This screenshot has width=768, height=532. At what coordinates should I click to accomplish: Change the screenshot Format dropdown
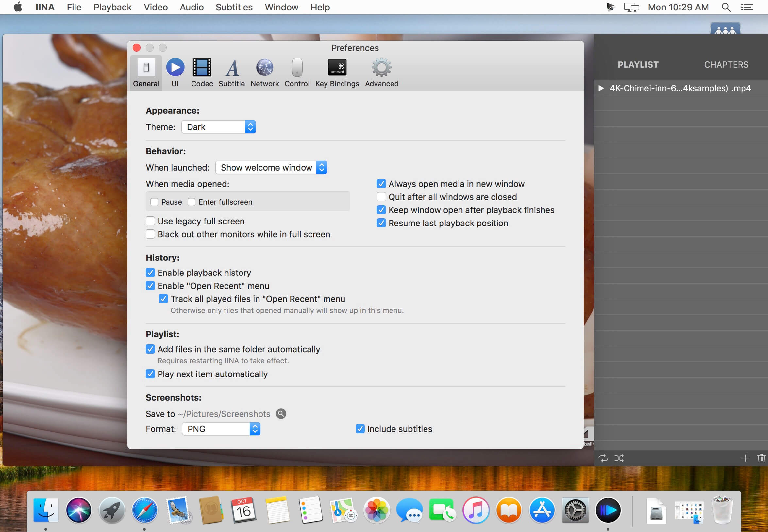pyautogui.click(x=221, y=429)
